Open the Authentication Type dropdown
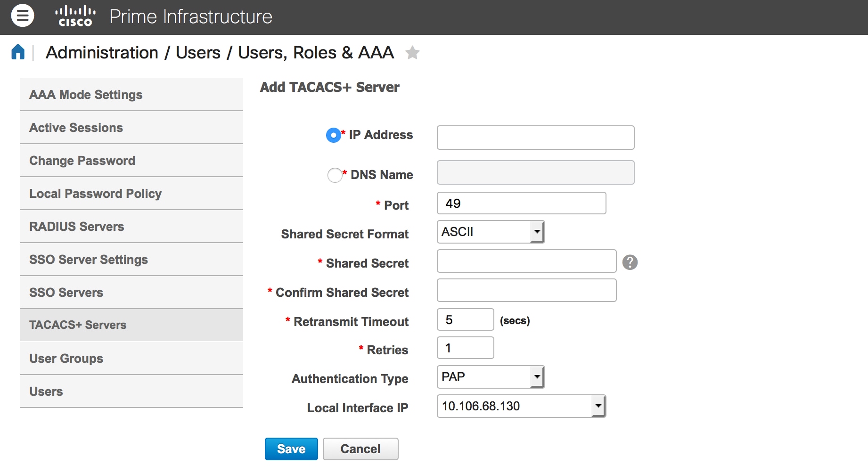The height and width of the screenshot is (473, 868). point(491,377)
